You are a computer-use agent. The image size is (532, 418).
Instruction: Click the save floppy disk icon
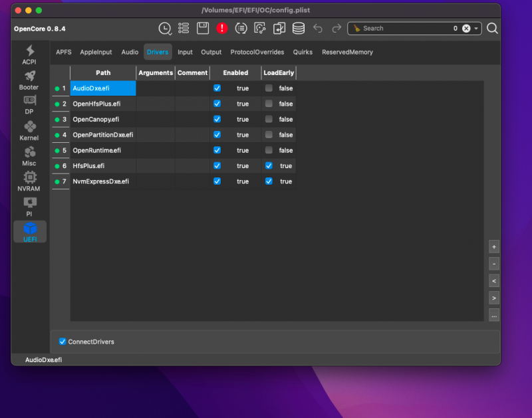(203, 28)
